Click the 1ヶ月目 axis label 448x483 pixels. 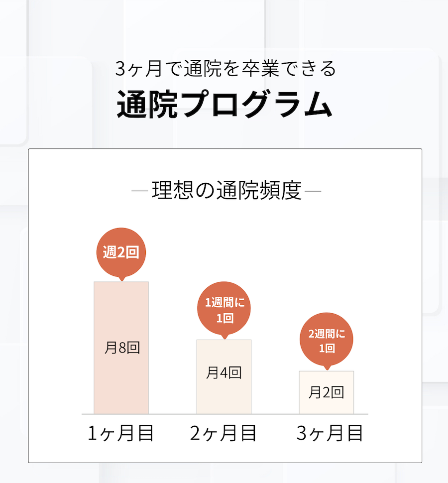pos(120,433)
